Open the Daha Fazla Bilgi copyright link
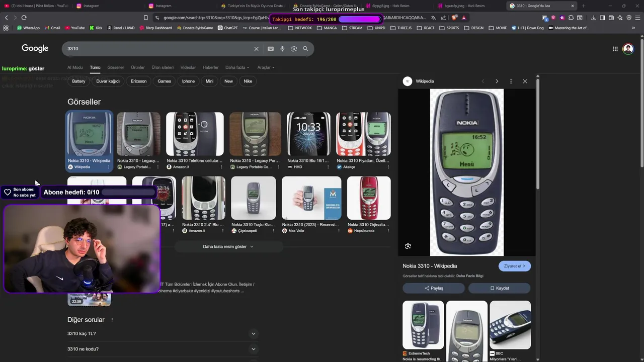This screenshot has width=644, height=362. (x=470, y=276)
